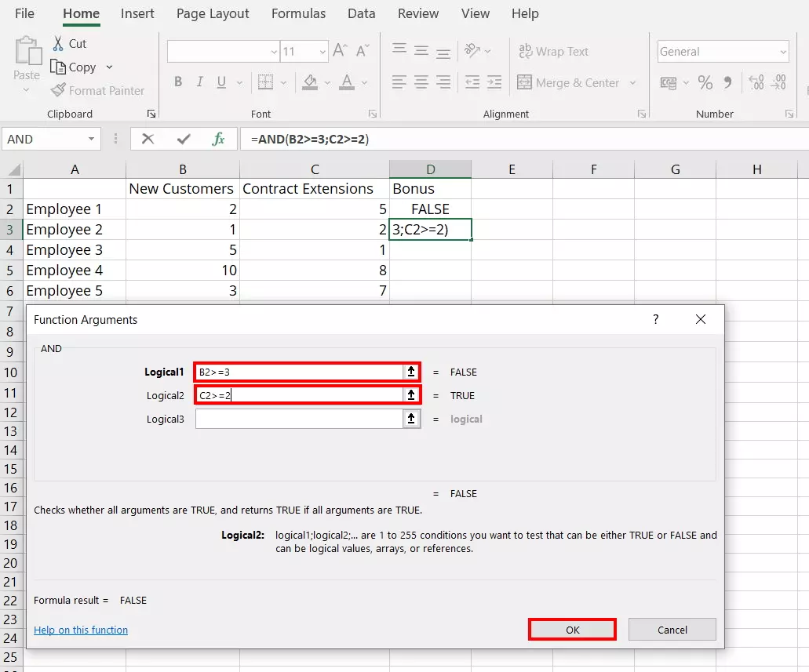Image resolution: width=809 pixels, height=672 pixels.
Task: Activate the Format Painter brush
Action: (58, 90)
